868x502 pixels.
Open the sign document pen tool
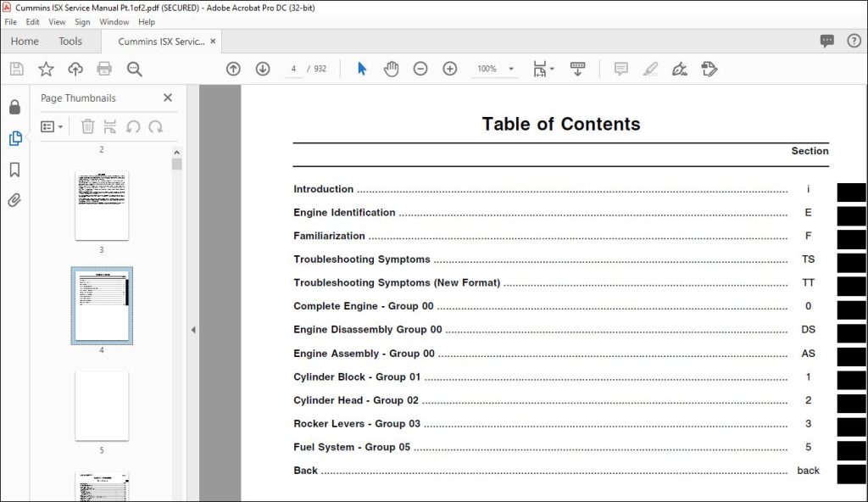tap(680, 69)
